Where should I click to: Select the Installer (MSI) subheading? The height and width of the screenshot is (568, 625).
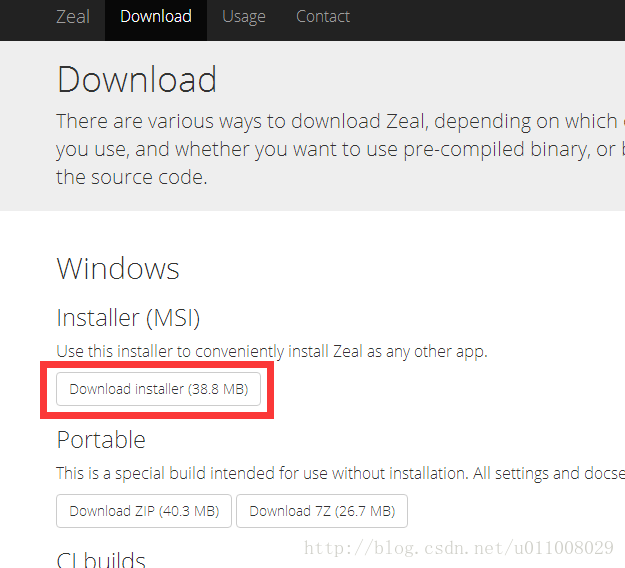[x=128, y=318]
